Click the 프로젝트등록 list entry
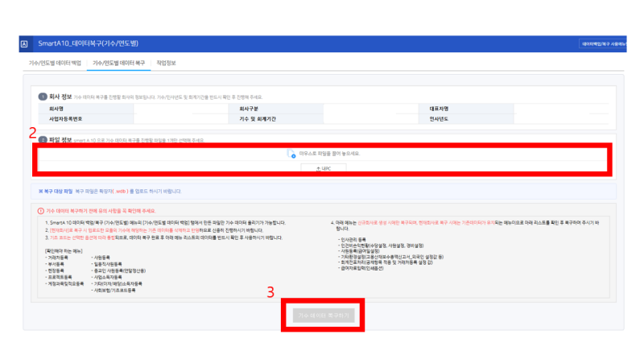 point(58,278)
